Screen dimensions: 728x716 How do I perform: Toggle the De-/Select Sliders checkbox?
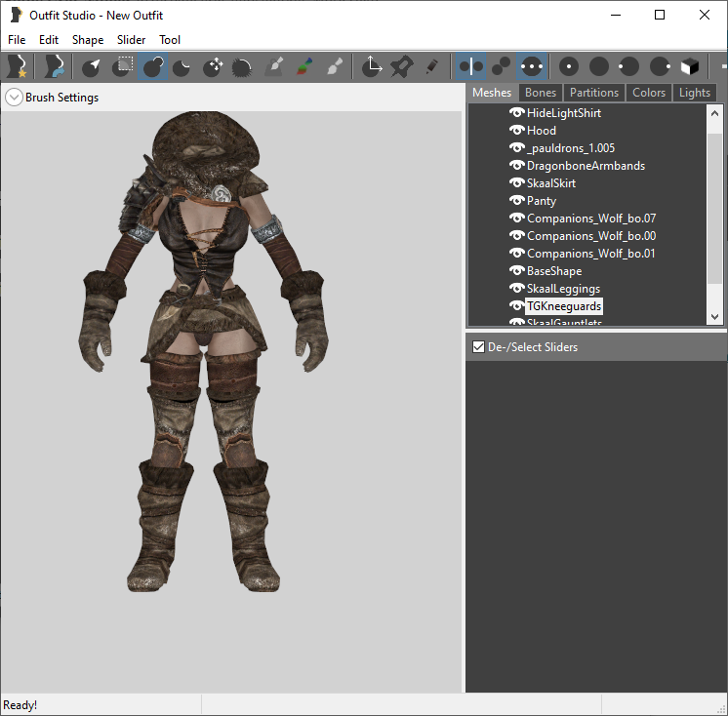tap(478, 346)
